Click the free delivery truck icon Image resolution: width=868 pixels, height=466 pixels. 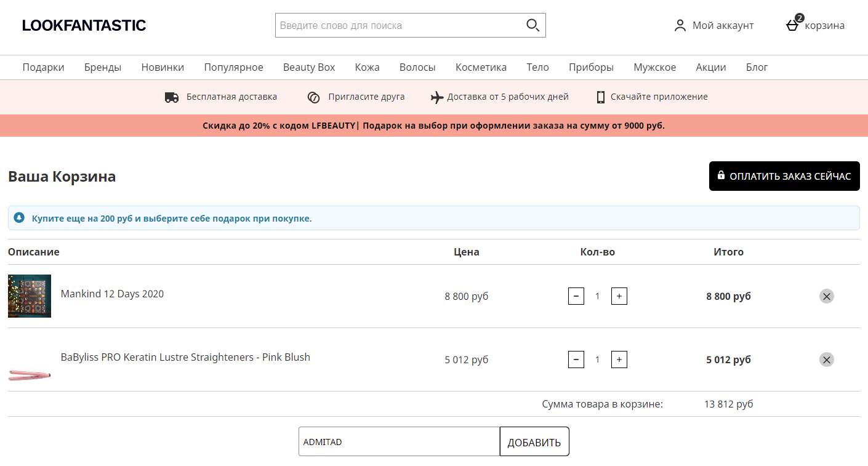pyautogui.click(x=172, y=97)
